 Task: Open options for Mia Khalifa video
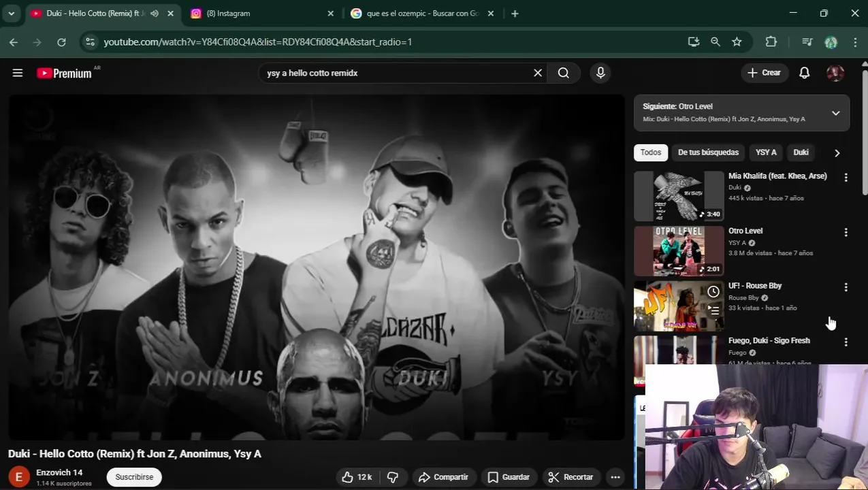tap(846, 177)
